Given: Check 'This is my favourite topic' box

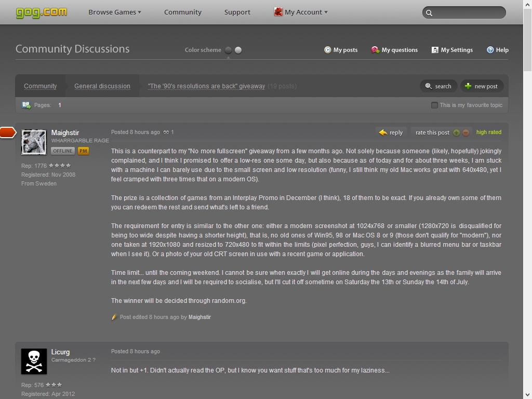Looking at the screenshot, I should [434, 105].
